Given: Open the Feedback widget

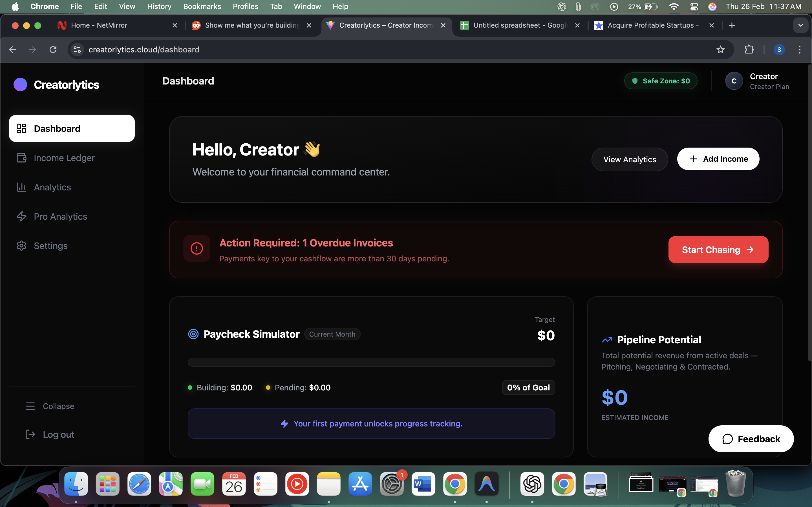Looking at the screenshot, I should (751, 439).
